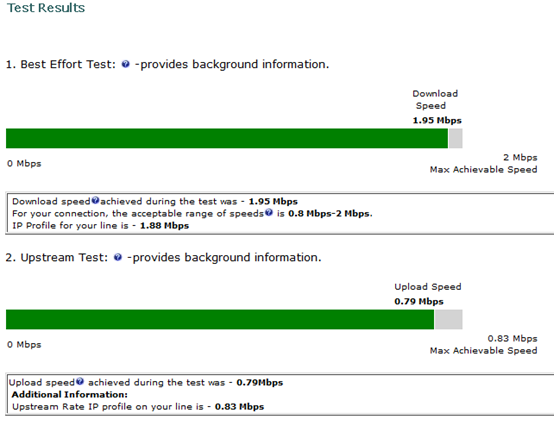The image size is (554, 432).
Task: Click the 1.95 Mbps download speed label
Action: (x=437, y=120)
